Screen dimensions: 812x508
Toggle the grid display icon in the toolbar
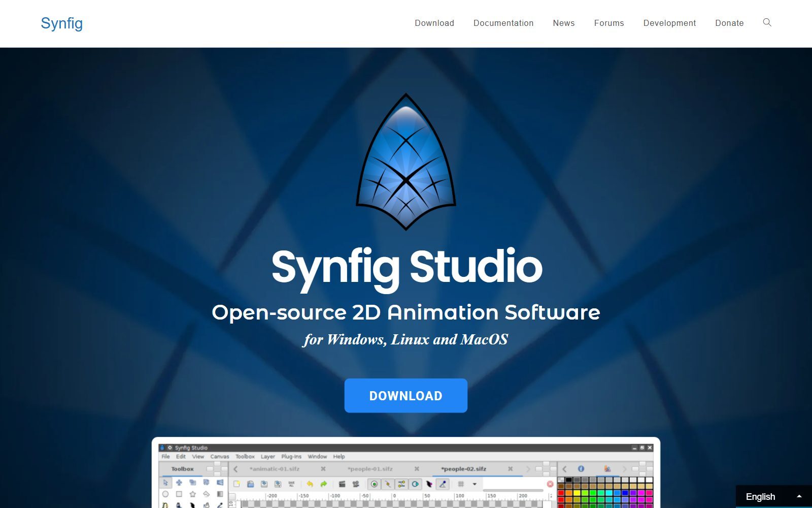(x=461, y=484)
